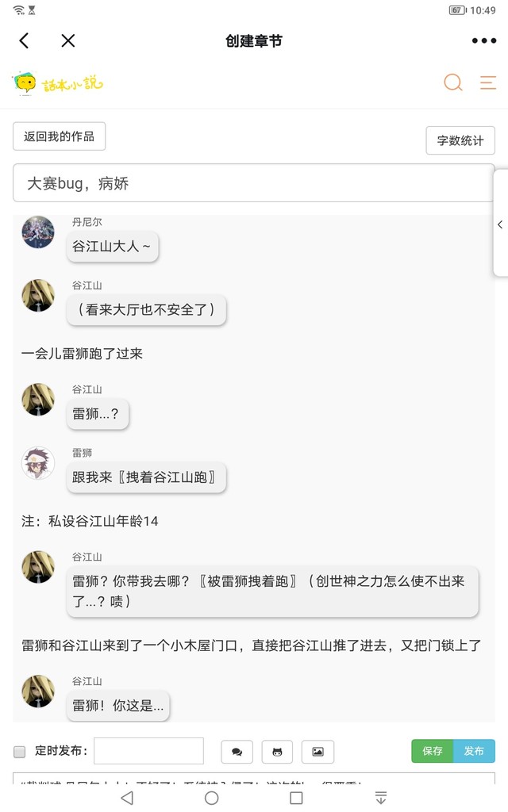Click the 話本小說 logo
Image resolution: width=508 pixels, height=812 pixels.
click(58, 82)
